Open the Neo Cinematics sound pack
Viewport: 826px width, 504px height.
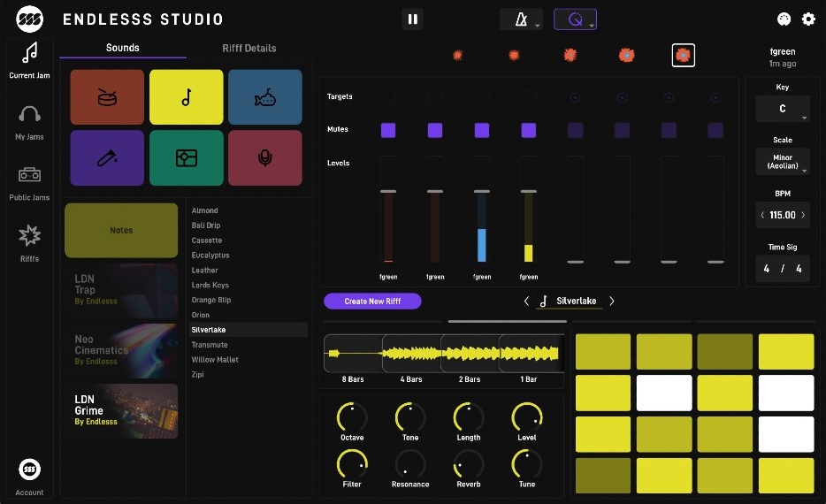click(121, 351)
